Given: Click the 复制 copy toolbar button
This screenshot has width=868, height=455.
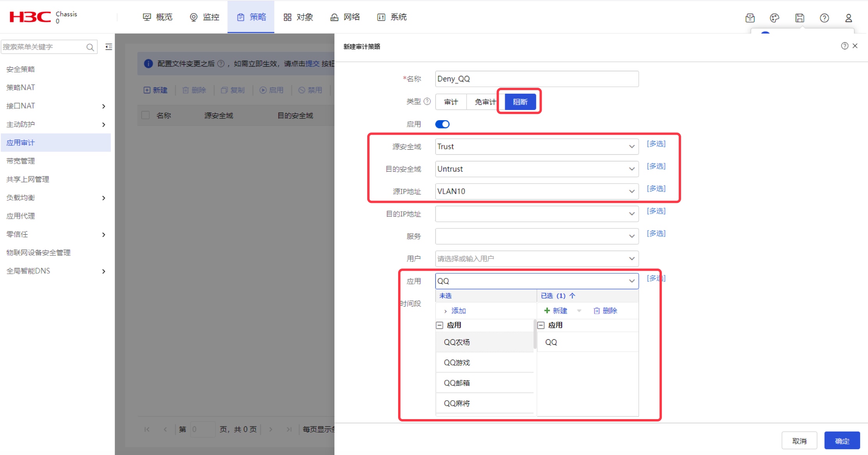Looking at the screenshot, I should click(233, 90).
